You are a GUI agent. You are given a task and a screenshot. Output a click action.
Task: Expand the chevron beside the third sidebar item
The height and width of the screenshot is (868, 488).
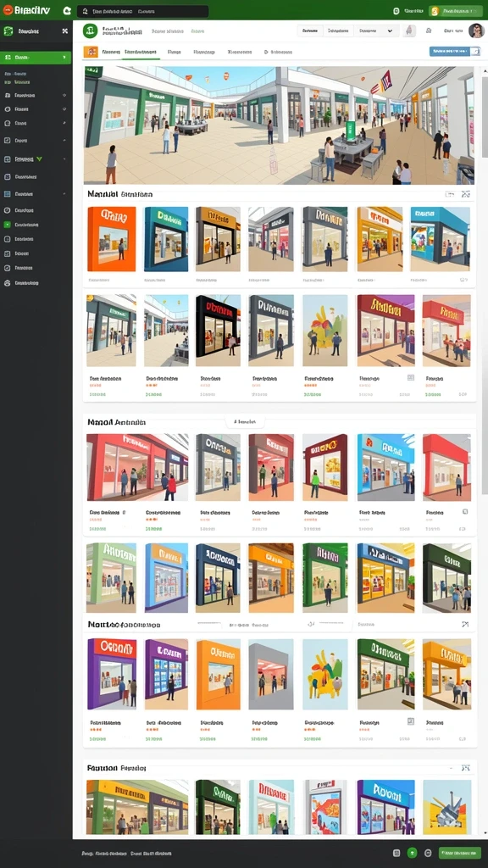tap(64, 124)
